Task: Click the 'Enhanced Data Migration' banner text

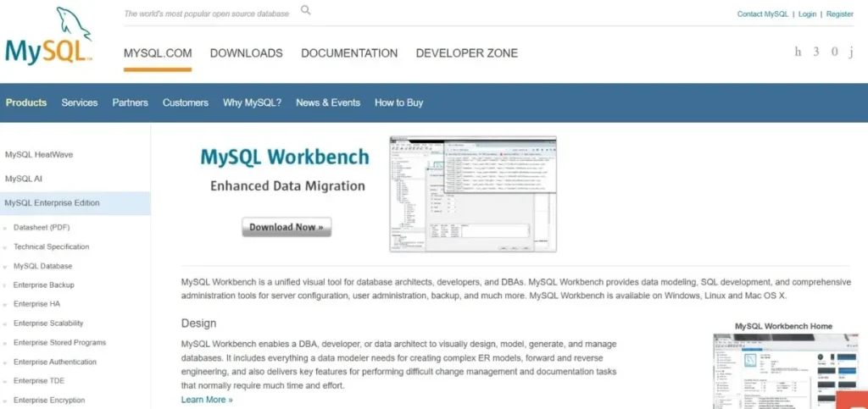Action: [x=287, y=185]
